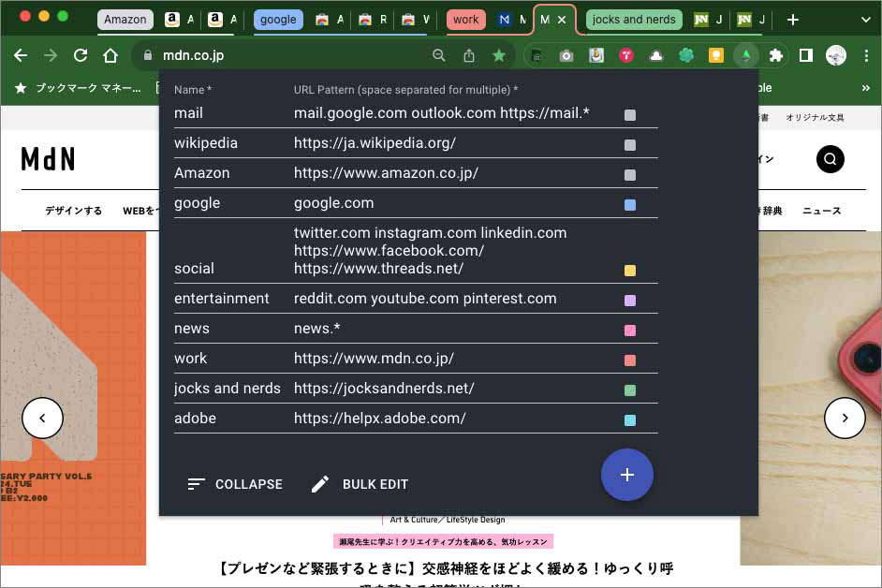This screenshot has width=882, height=588.
Task: Bookmark this page using the star icon
Action: 499,55
